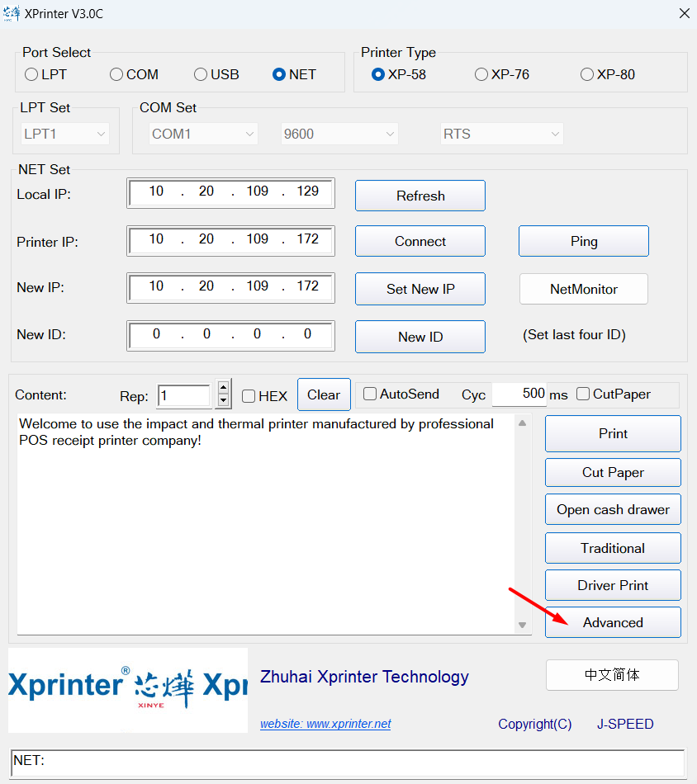Switch language with 中文简体 button

click(612, 675)
